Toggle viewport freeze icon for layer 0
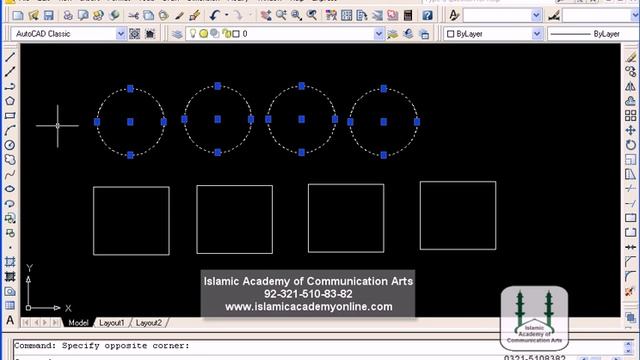 coord(214,34)
